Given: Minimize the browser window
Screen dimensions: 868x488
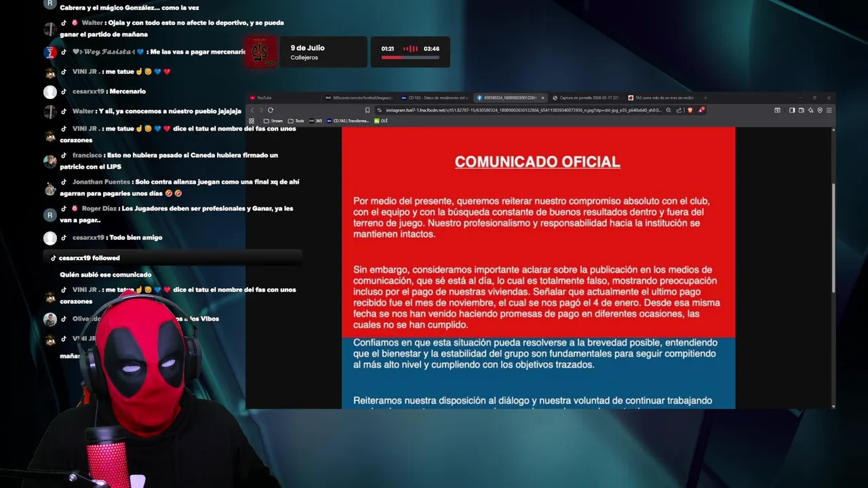Looking at the screenshot, I should click(800, 98).
